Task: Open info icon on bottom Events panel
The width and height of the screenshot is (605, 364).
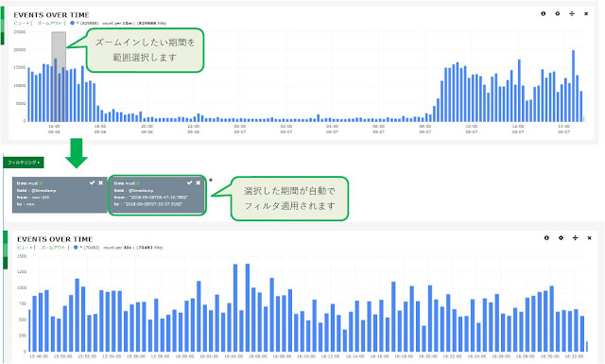Action: (546, 238)
